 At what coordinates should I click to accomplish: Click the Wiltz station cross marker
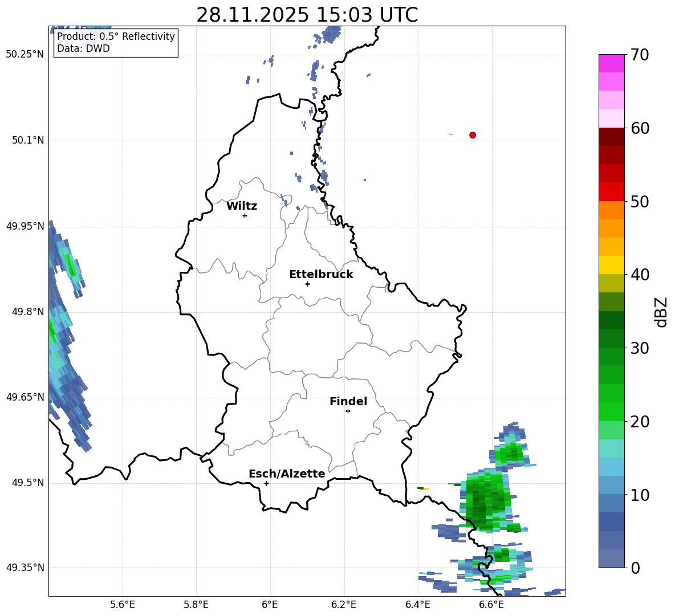pos(245,215)
